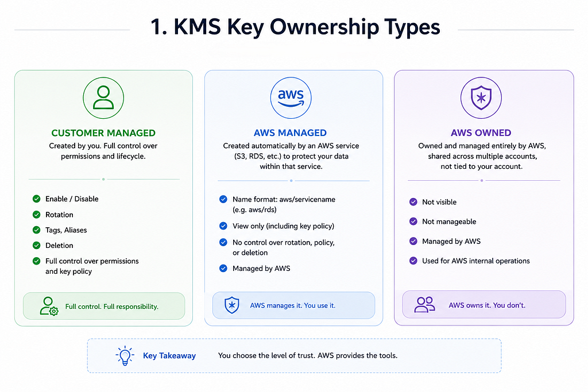The height and width of the screenshot is (392, 588).
Task: Click the AWS logo icon
Action: coord(291,98)
